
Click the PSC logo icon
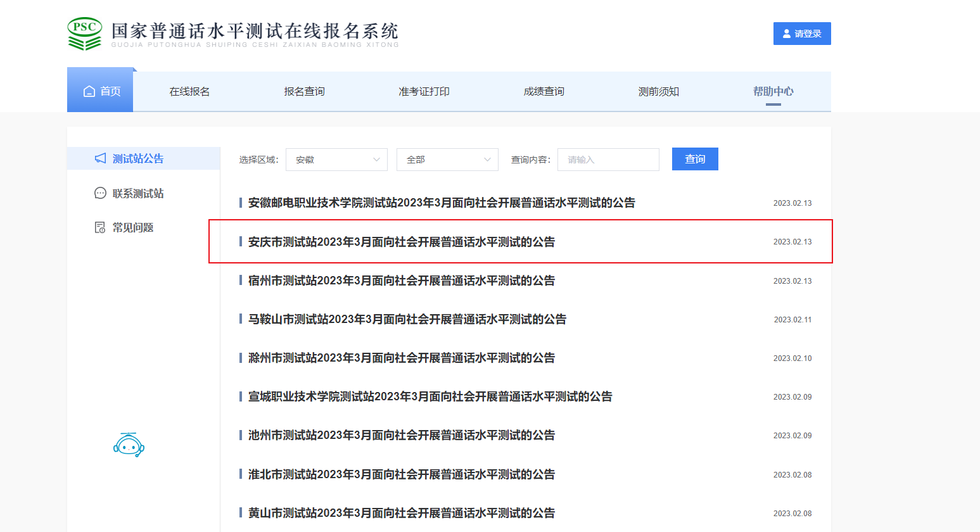(84, 34)
